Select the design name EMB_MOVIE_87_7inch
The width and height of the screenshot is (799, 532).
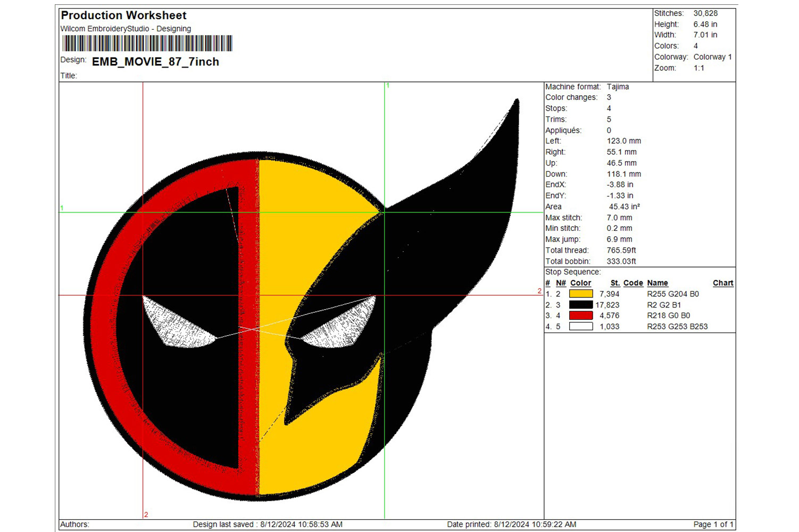point(155,62)
